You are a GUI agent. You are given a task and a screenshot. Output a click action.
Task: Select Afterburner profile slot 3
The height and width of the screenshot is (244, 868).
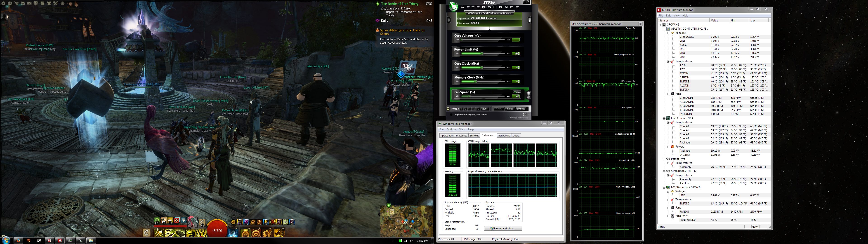click(470, 109)
